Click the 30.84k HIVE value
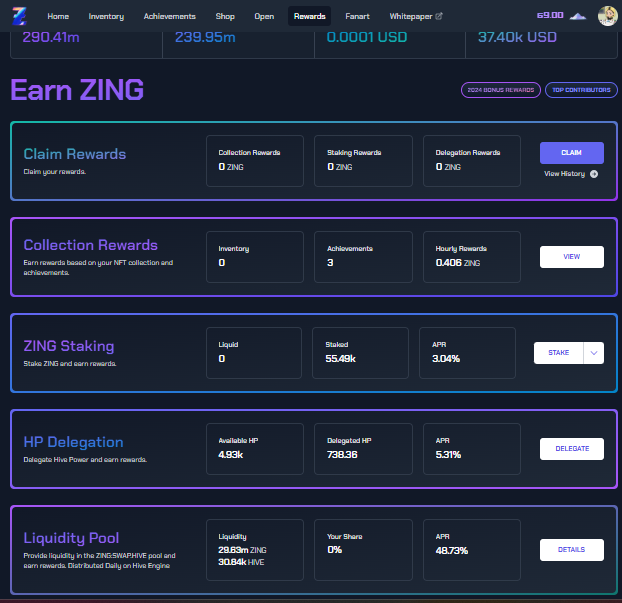Screen dimensions: 622x603 click(241, 562)
